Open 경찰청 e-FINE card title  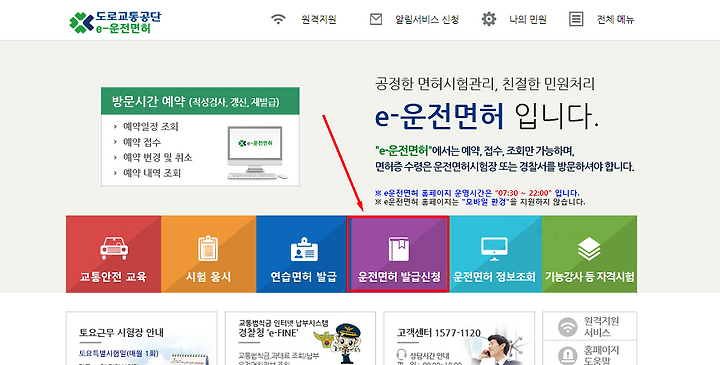[268, 332]
